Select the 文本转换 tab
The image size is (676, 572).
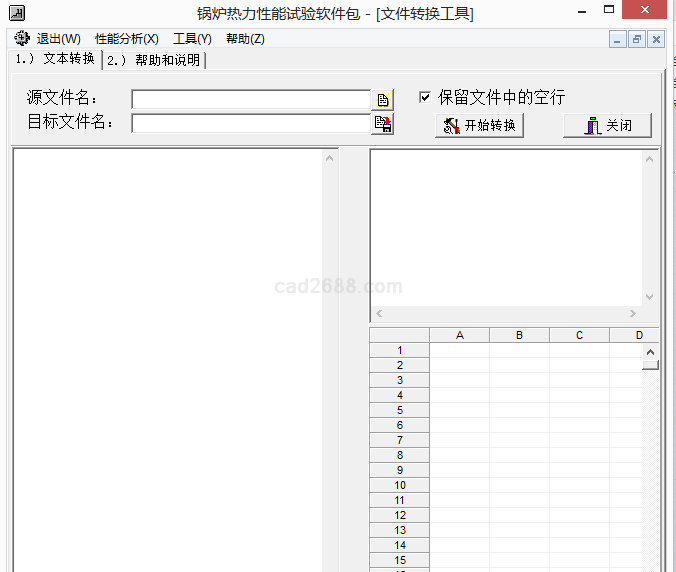(55, 59)
